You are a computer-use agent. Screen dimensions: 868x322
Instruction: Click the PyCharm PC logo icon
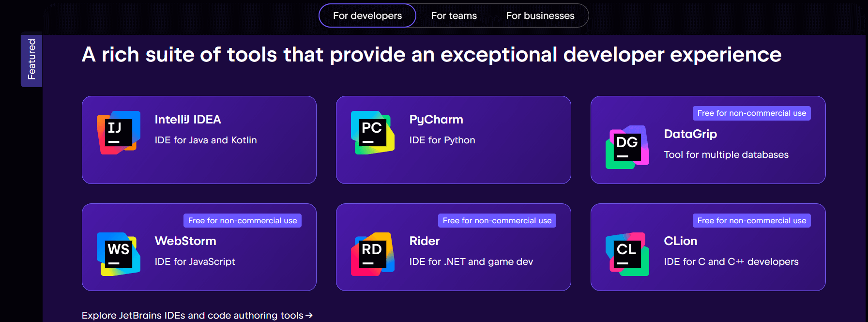point(373,133)
